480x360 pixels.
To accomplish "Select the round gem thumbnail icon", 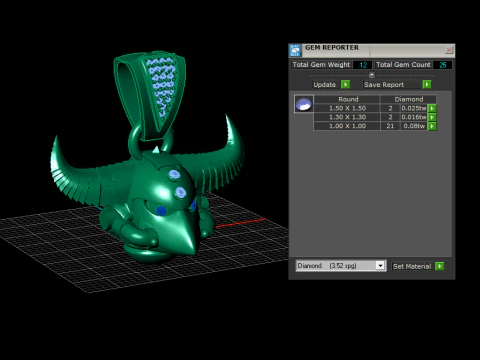I will click(x=304, y=104).
